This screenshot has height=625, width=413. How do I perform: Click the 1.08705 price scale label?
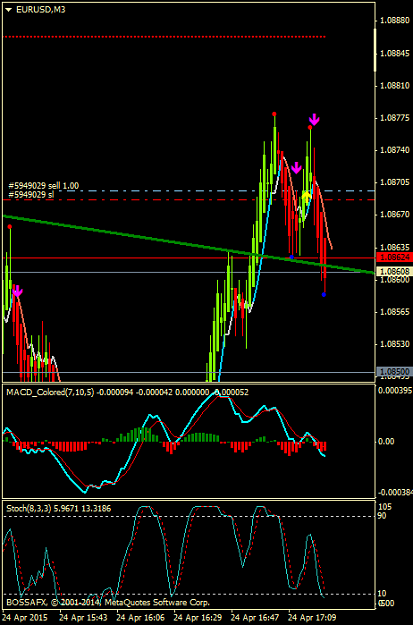(395, 183)
